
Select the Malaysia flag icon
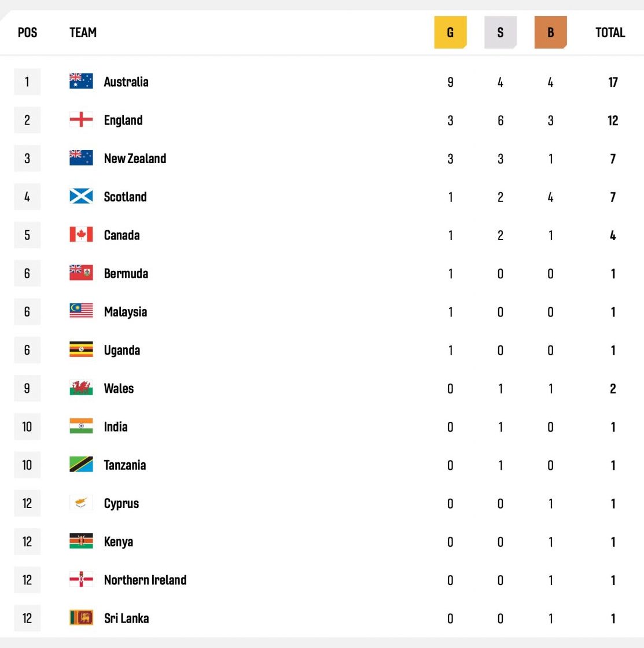click(x=81, y=311)
